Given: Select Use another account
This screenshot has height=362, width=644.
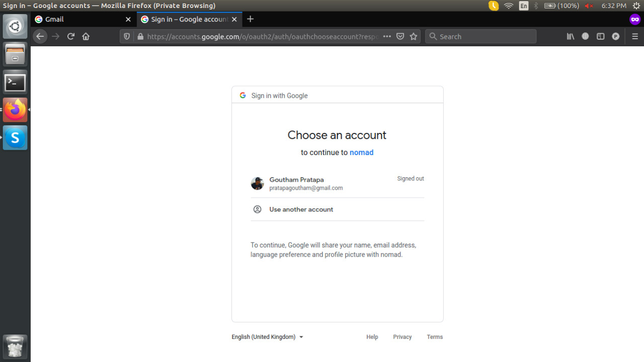Looking at the screenshot, I should point(337,209).
